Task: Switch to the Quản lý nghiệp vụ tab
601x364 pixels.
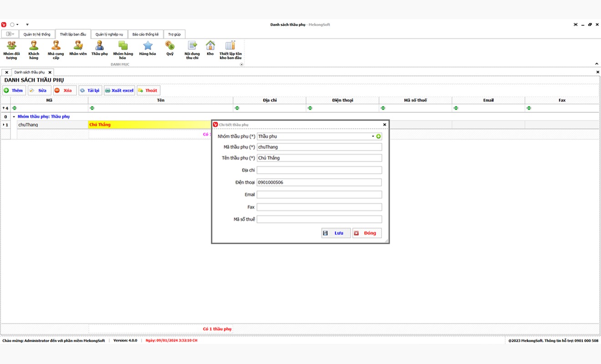Action: click(x=109, y=35)
